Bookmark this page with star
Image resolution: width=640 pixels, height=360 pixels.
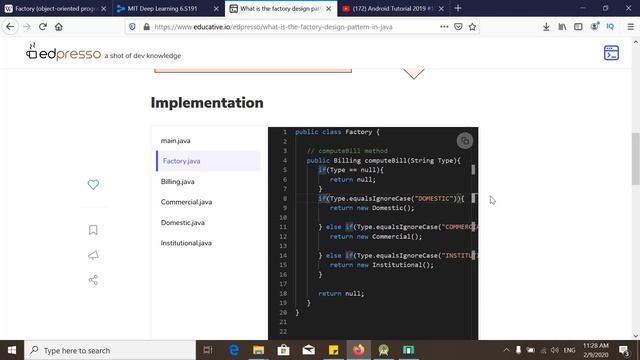point(472,27)
